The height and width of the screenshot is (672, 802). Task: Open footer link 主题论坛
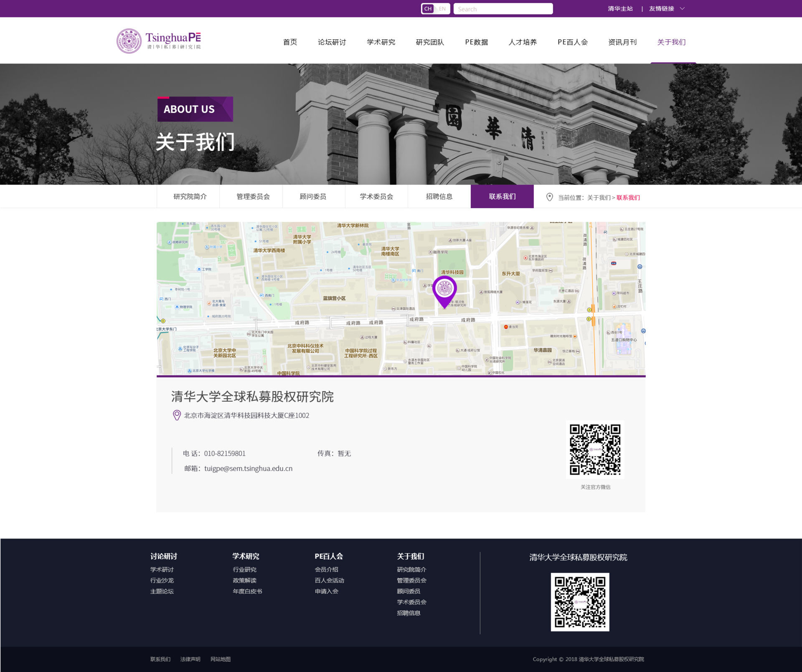coord(162,591)
